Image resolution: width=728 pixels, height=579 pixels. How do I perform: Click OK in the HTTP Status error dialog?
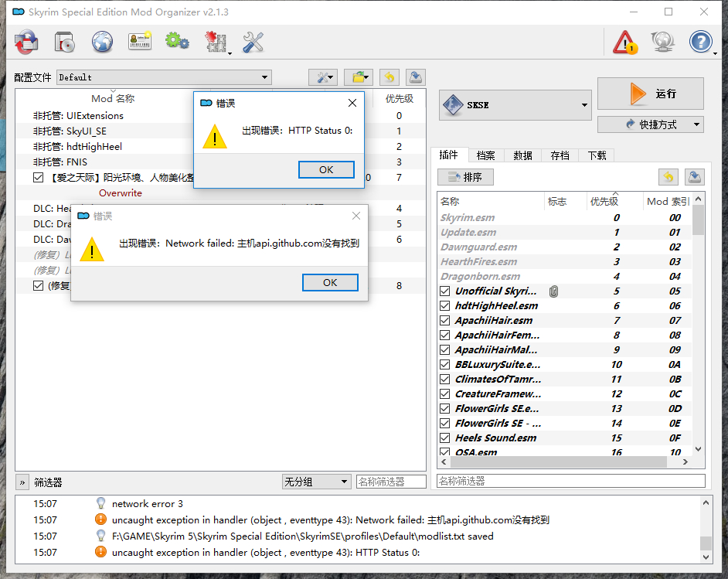click(326, 169)
